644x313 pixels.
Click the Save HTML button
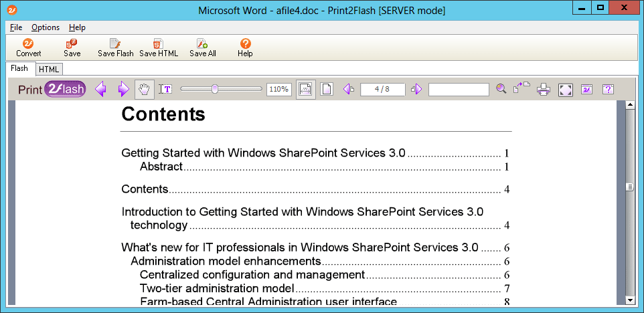tap(159, 47)
